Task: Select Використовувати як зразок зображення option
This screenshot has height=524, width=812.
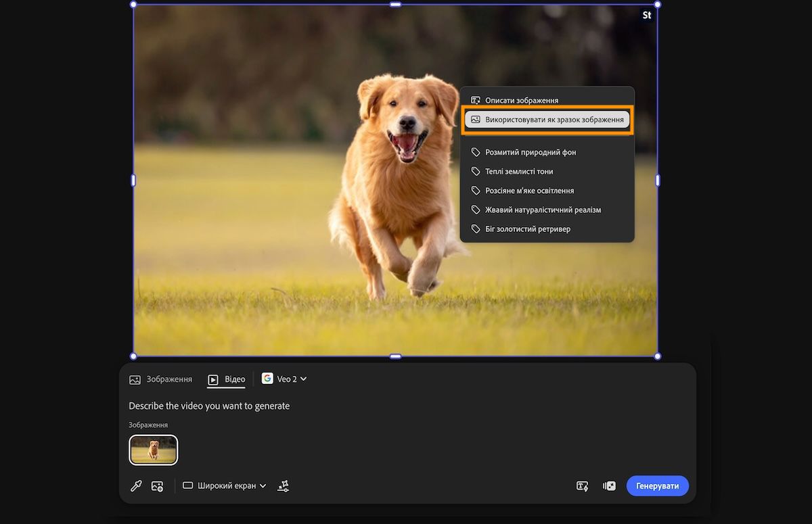Action: (547, 120)
